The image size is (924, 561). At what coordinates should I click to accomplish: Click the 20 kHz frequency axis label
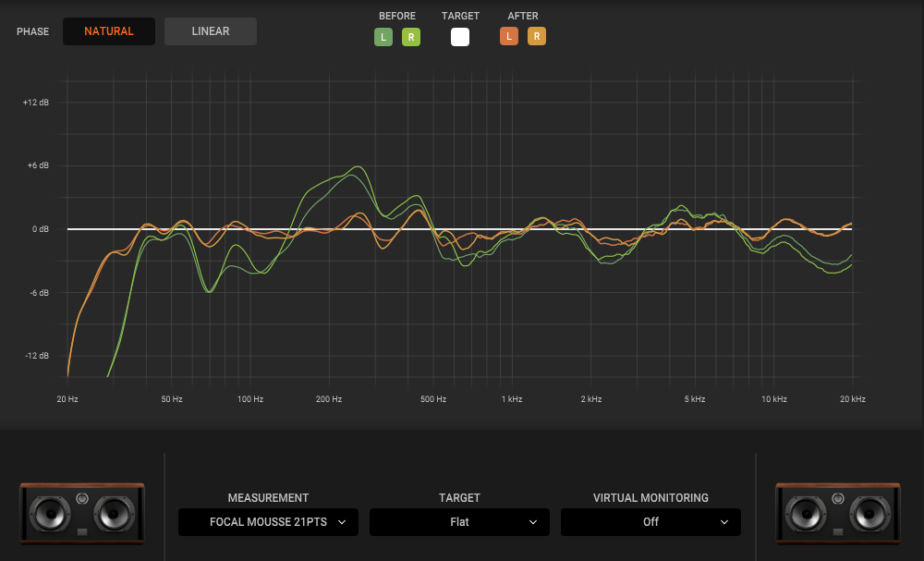tap(852, 399)
